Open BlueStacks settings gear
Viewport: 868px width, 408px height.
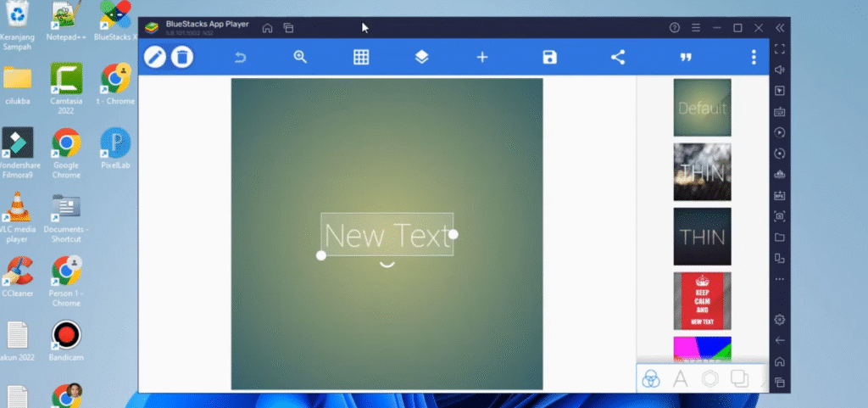coord(780,319)
